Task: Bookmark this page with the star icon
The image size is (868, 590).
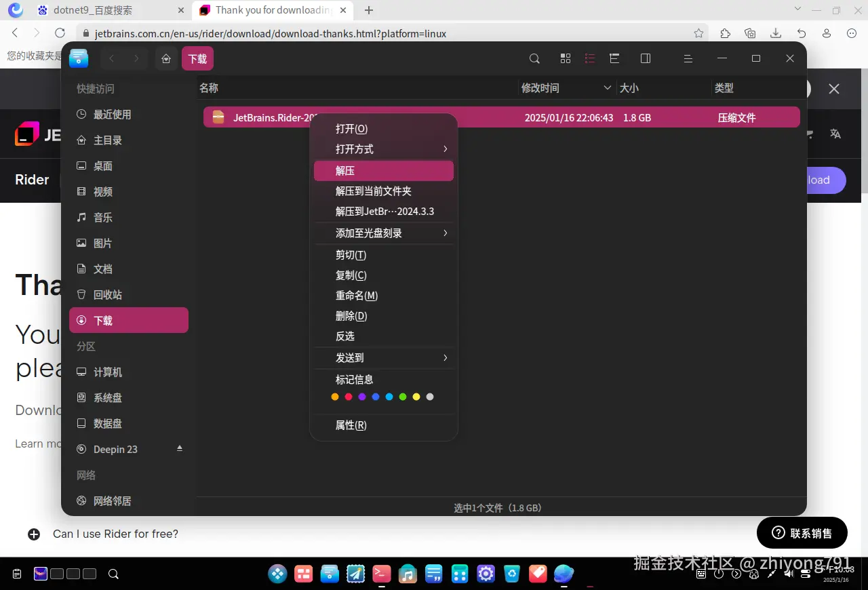Action: click(699, 33)
